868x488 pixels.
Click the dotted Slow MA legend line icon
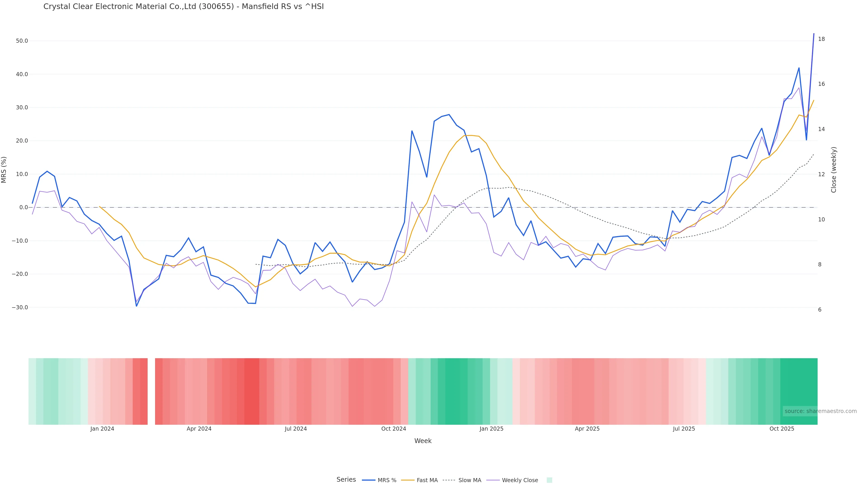click(x=449, y=480)
